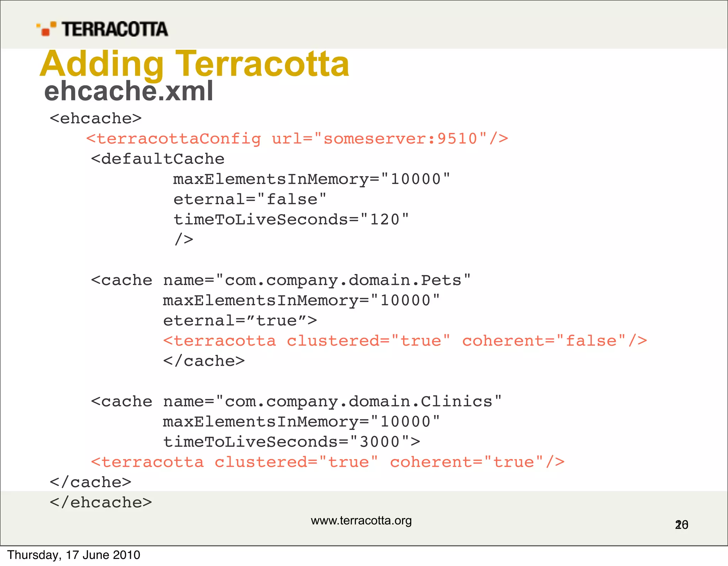Click the indented '</cache>' closing tag
728x566 pixels.
204,361
